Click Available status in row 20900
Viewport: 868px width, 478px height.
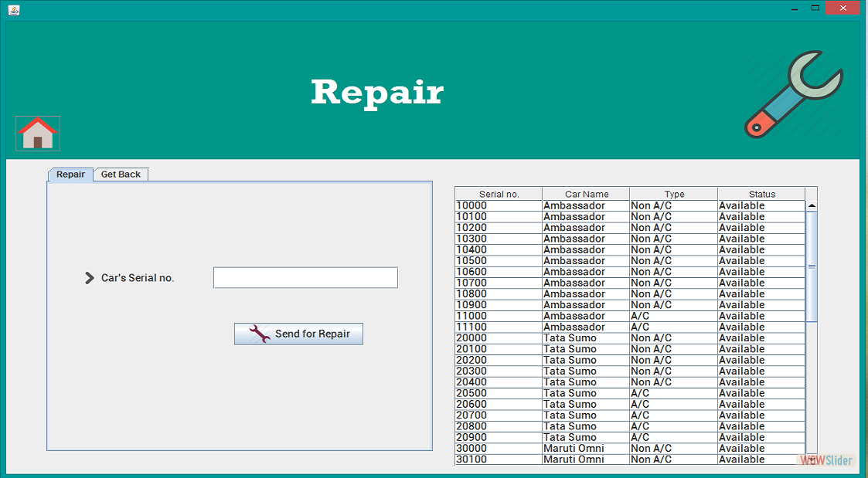pos(761,438)
